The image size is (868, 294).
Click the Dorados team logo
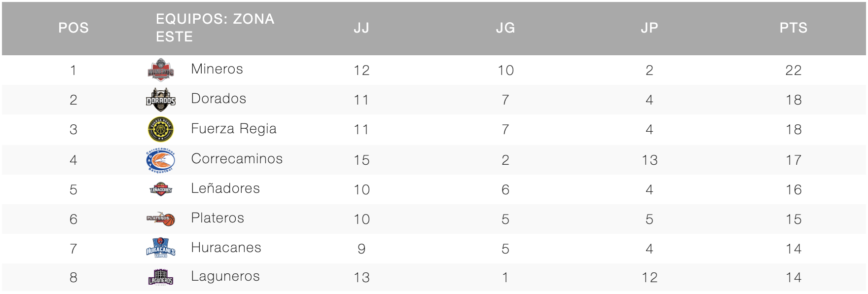pyautogui.click(x=161, y=100)
